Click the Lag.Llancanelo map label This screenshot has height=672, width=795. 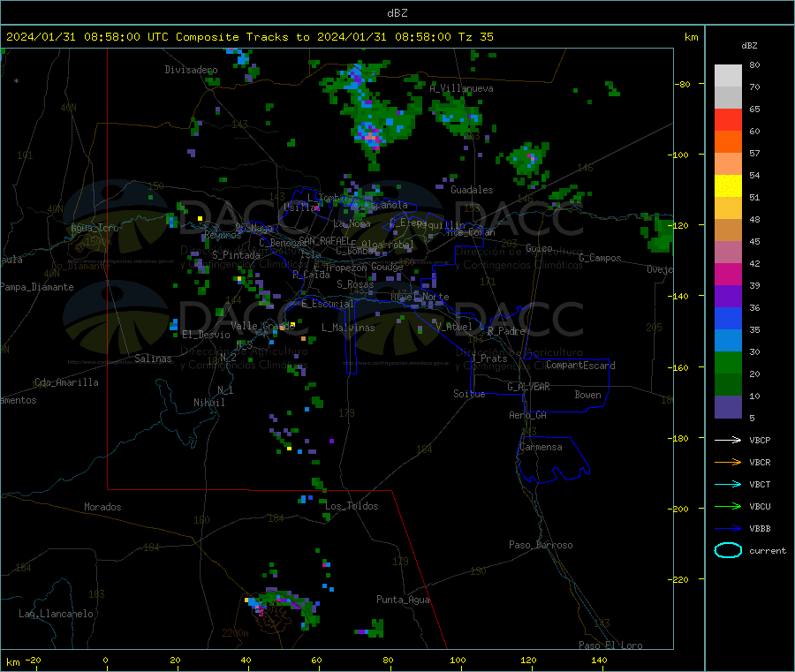click(56, 614)
